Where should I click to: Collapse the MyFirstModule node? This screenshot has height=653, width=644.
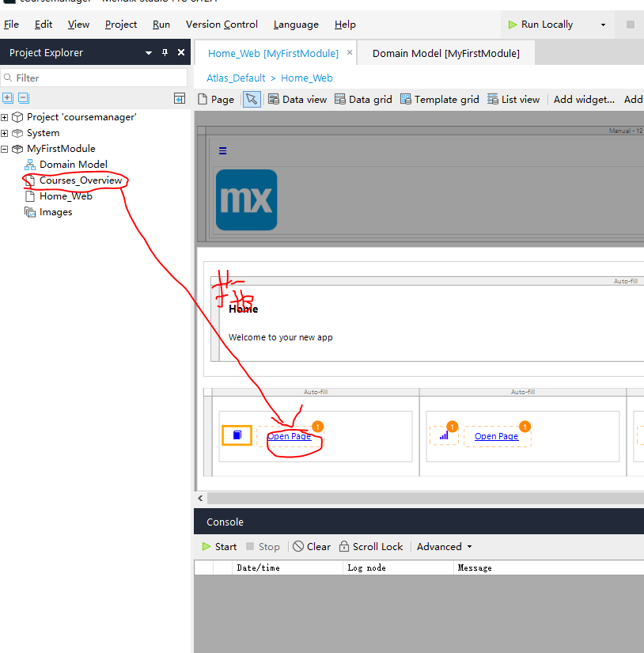click(5, 149)
